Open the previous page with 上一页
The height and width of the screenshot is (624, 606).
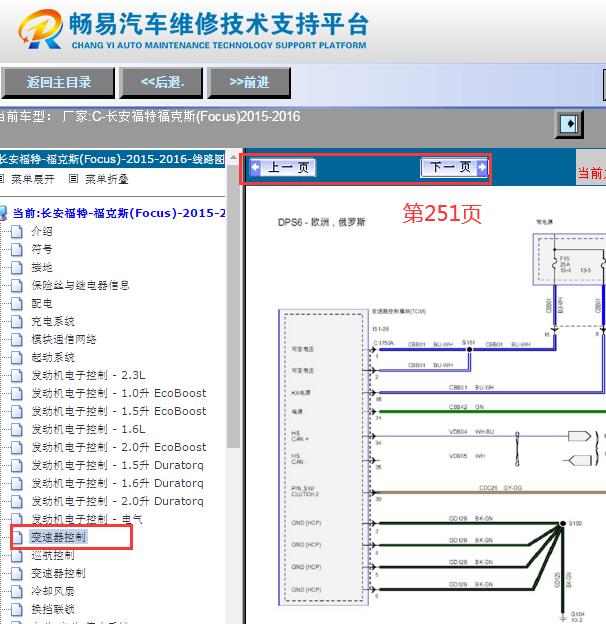(x=283, y=167)
